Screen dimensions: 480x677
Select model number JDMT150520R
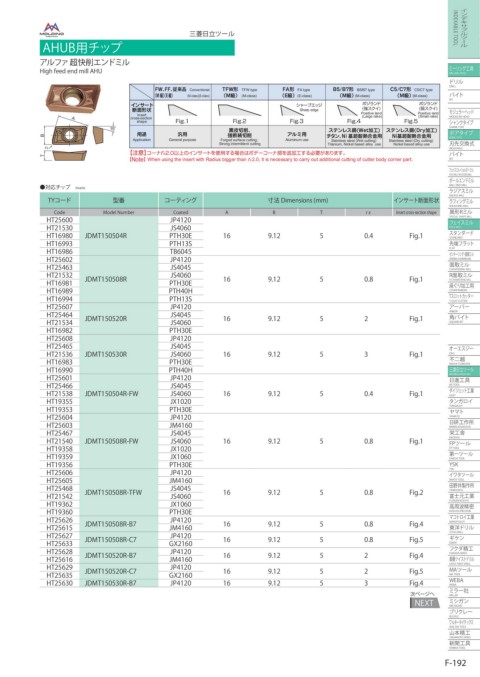[x=106, y=319]
